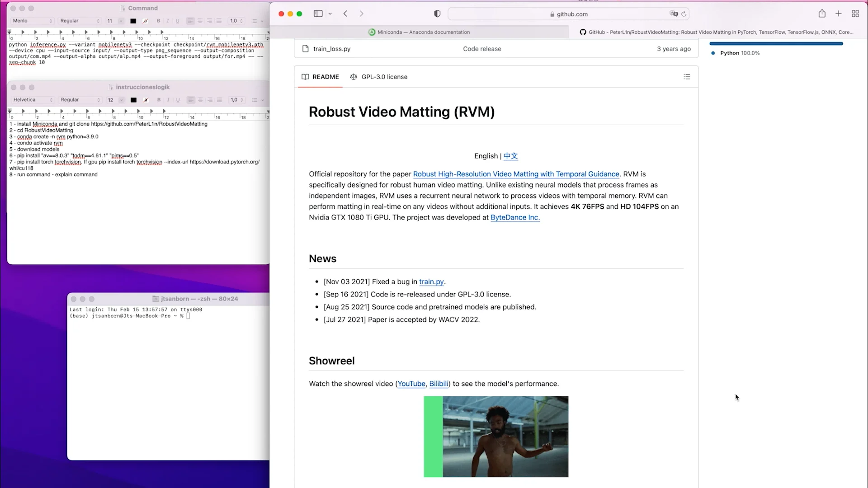The image size is (868, 488).
Task: Open the Menlo font family dropdown
Action: point(32,21)
